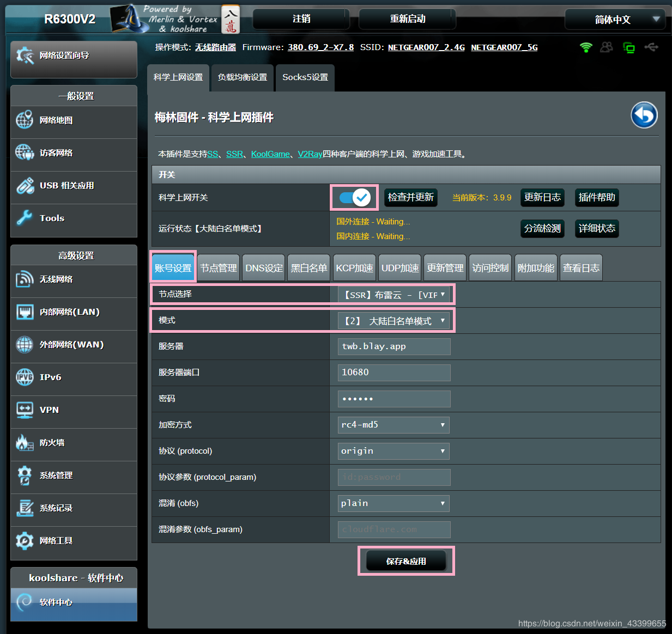
Task: Click the VPN sidebar icon
Action: pyautogui.click(x=25, y=410)
